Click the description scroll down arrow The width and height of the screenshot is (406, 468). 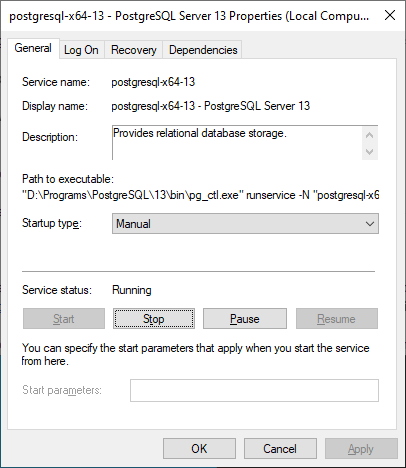(370, 152)
